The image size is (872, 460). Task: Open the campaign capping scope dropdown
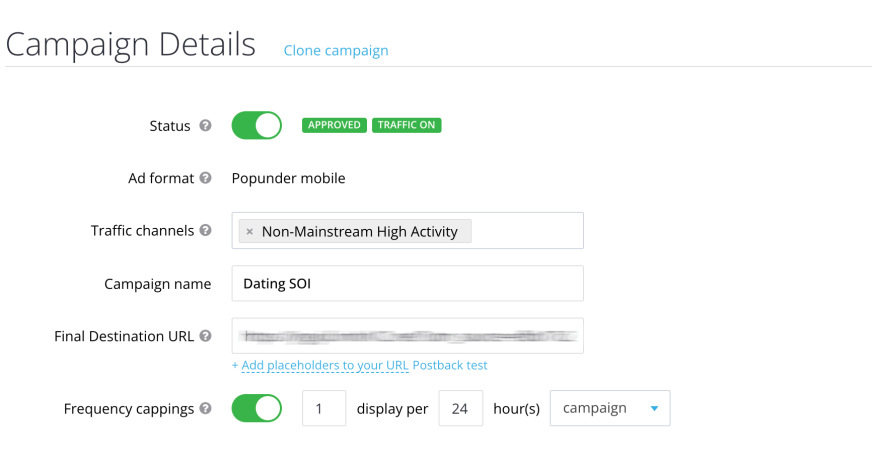610,408
